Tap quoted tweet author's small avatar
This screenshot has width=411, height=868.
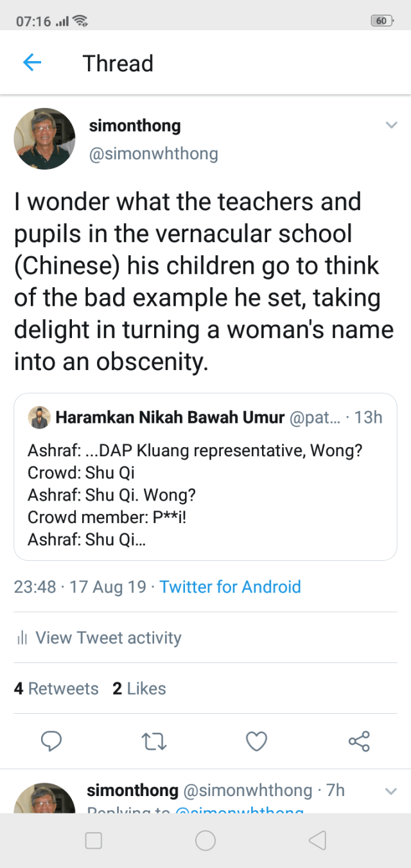(x=39, y=418)
